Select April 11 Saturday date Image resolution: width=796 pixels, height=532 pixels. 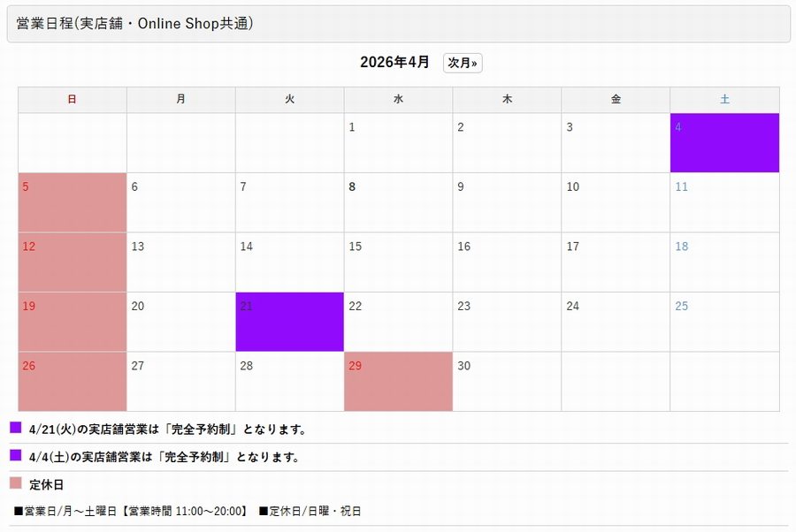point(724,201)
